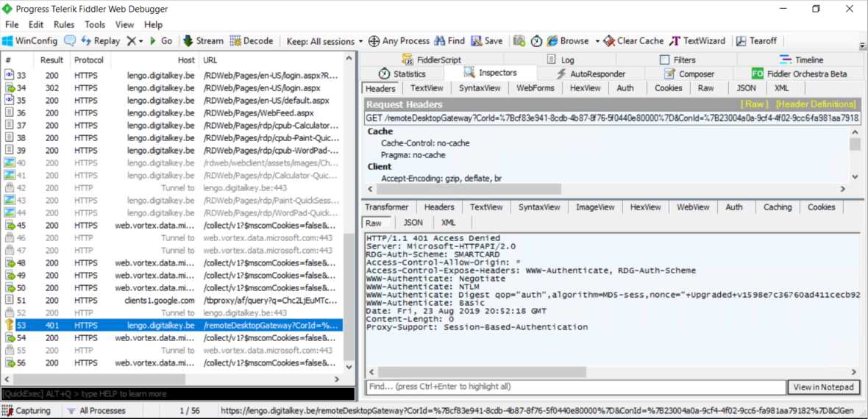Viewport: 868px width, 419px height.
Task: Switch to the Filters tab
Action: 677,60
